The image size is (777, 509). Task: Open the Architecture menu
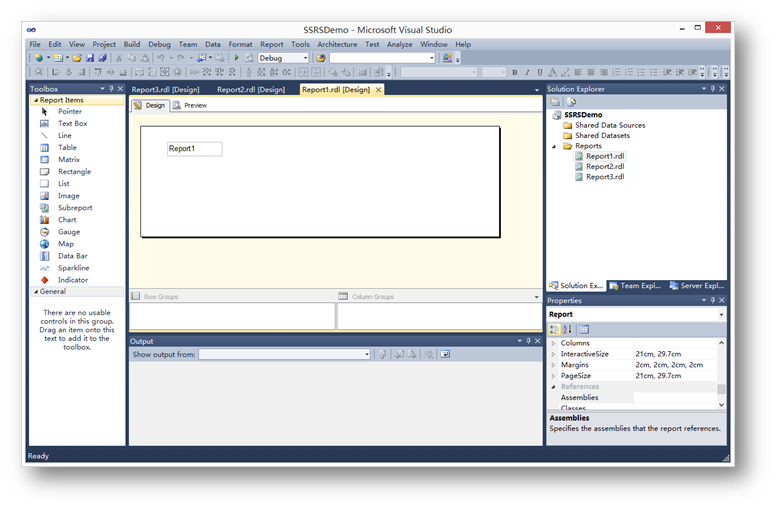point(337,44)
